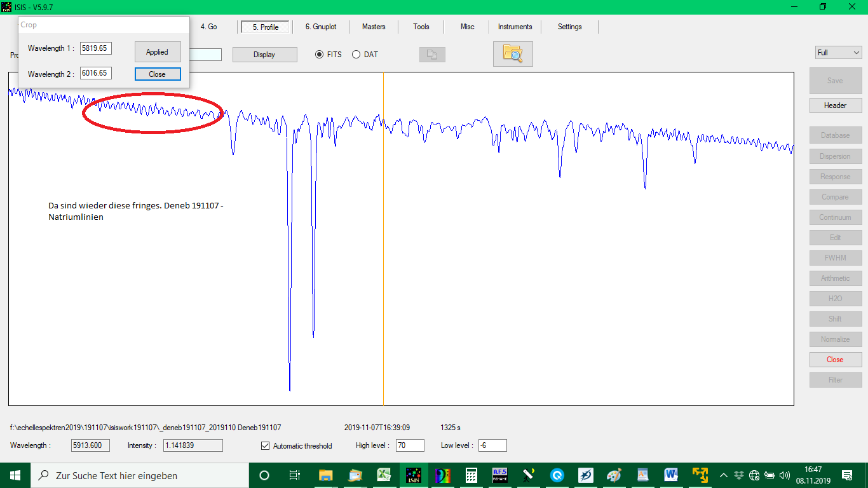The height and width of the screenshot is (488, 868).
Task: Click the High level value field
Action: coord(410,446)
